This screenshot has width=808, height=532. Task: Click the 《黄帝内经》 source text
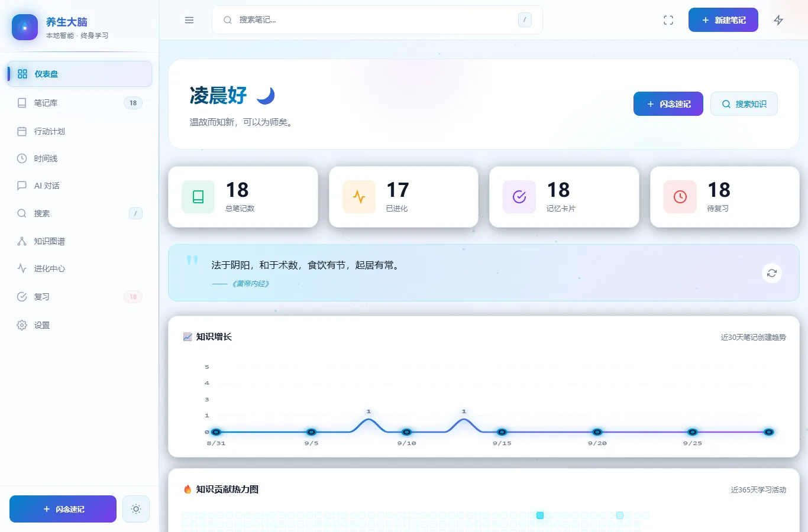[x=251, y=284]
